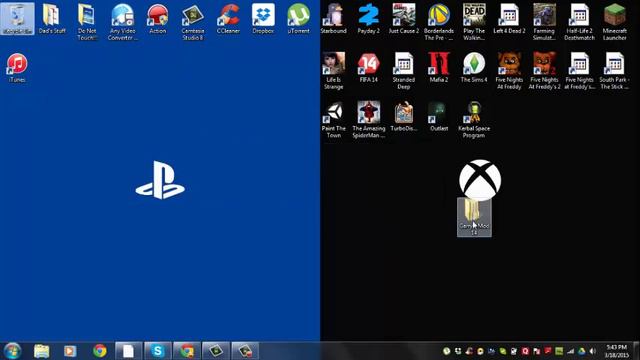The width and height of the screenshot is (640, 360).
Task: Select the Outlast game shortcut
Action: (x=439, y=117)
